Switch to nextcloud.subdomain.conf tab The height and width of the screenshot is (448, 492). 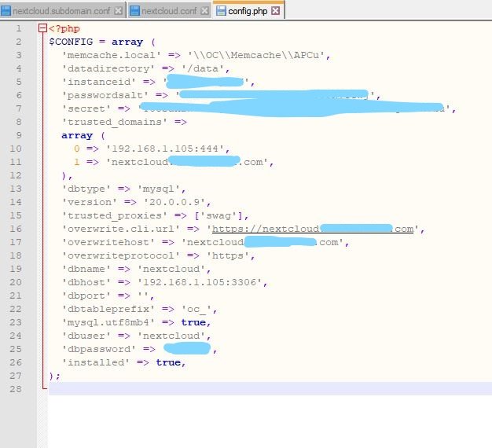63,11
